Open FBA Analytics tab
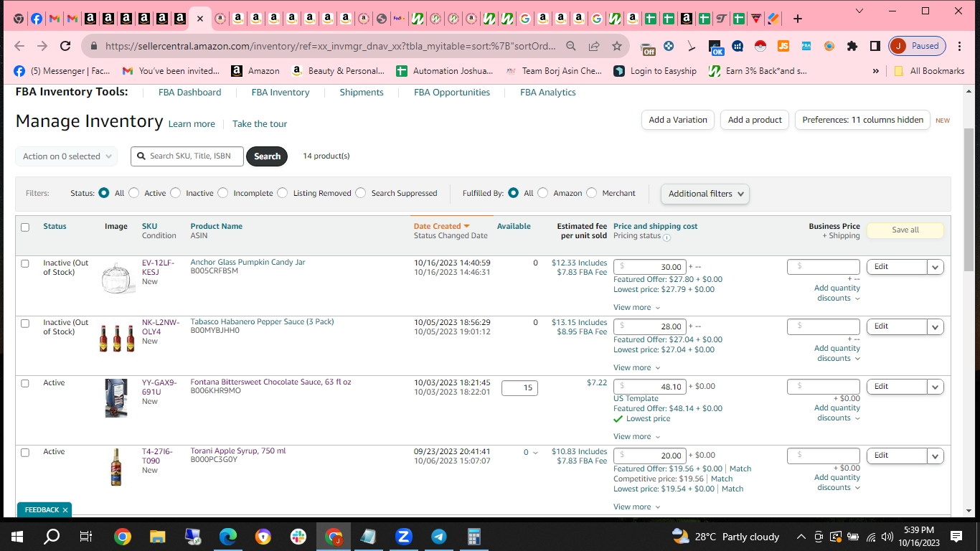Screen dimensions: 980x551 [548, 93]
